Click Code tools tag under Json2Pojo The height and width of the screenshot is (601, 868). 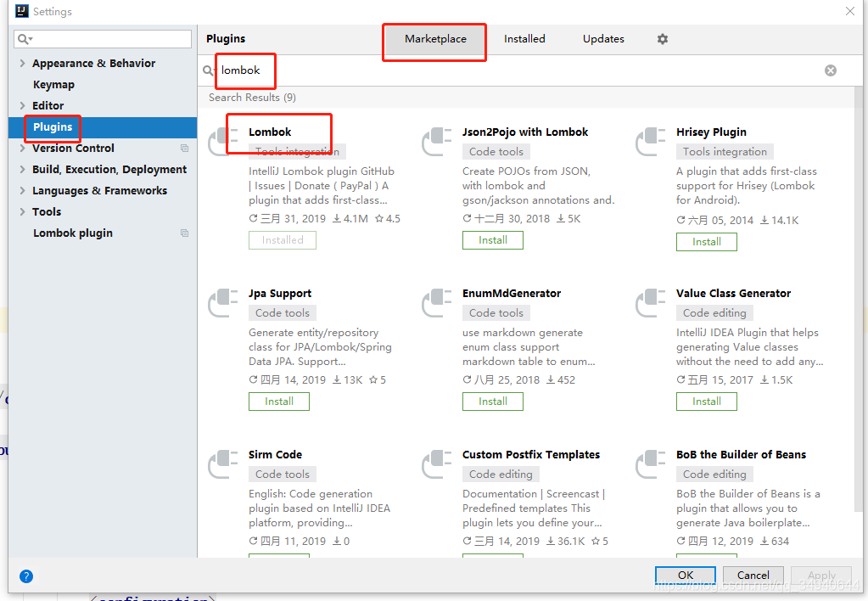click(496, 151)
